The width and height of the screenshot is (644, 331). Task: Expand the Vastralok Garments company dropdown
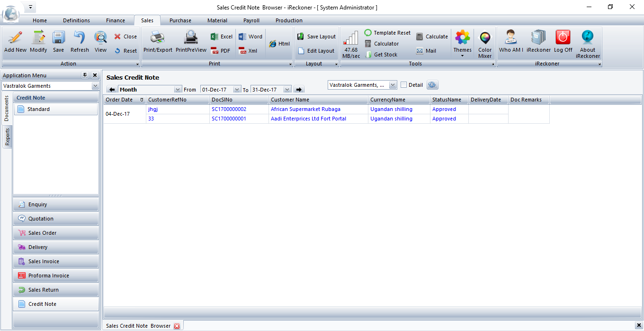coord(95,86)
